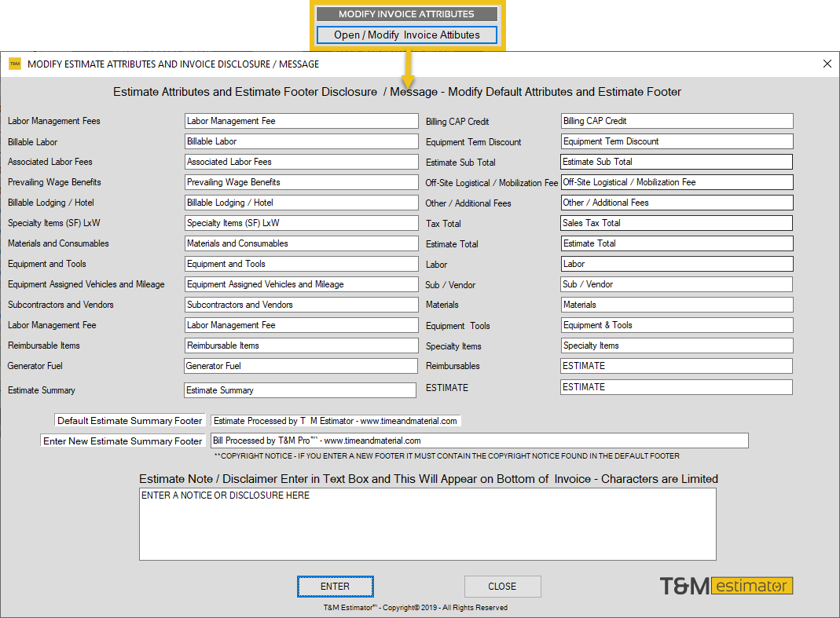Edit the Equipment & Tools input field
Viewport: 840px width, 618px height.
point(677,325)
